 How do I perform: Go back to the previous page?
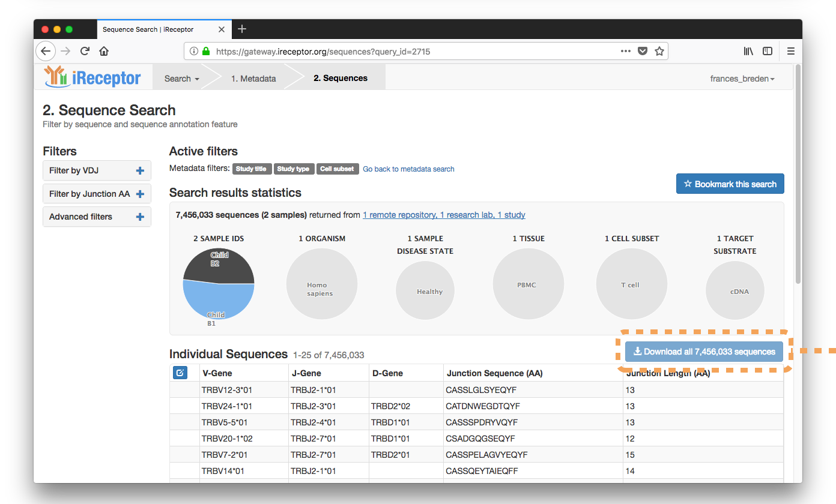46,51
